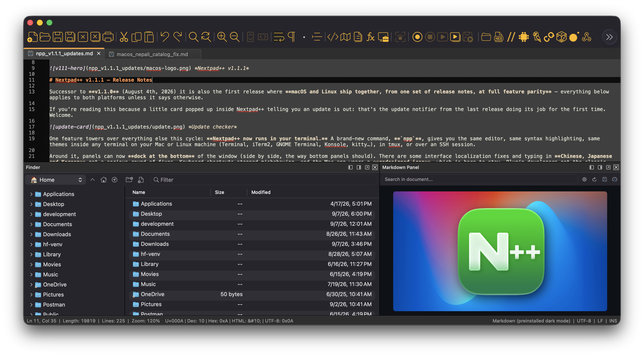The height and width of the screenshot is (356, 644).
Task: Toggle show all characters pilcrow
Action: (291, 37)
